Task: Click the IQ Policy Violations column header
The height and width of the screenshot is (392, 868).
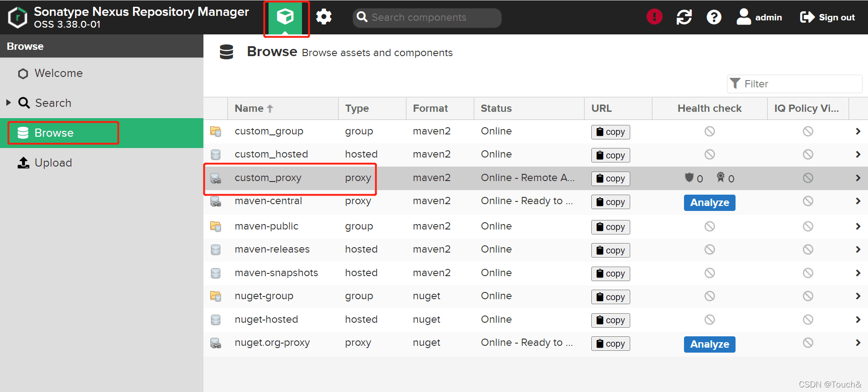Action: pyautogui.click(x=808, y=108)
